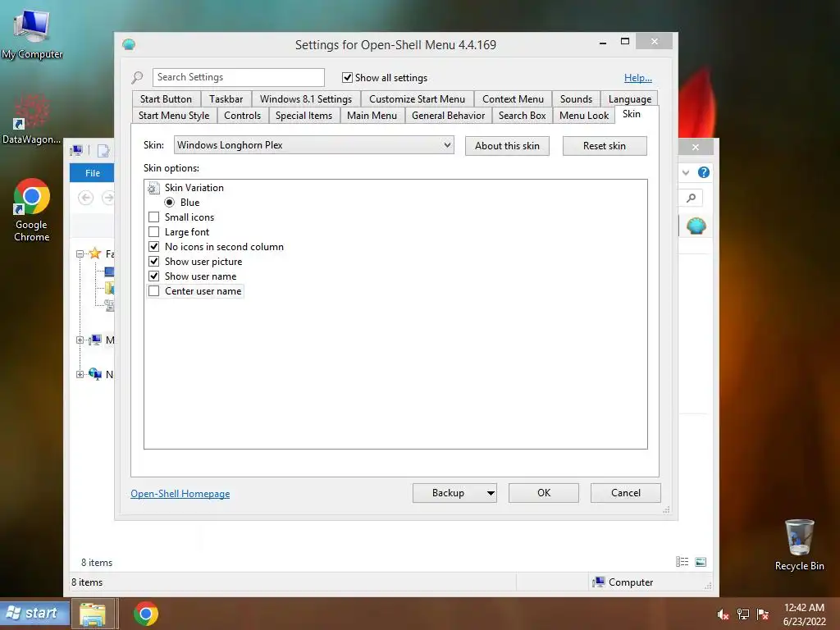
Task: Expand the Network tree node in Explorer
Action: (x=80, y=374)
